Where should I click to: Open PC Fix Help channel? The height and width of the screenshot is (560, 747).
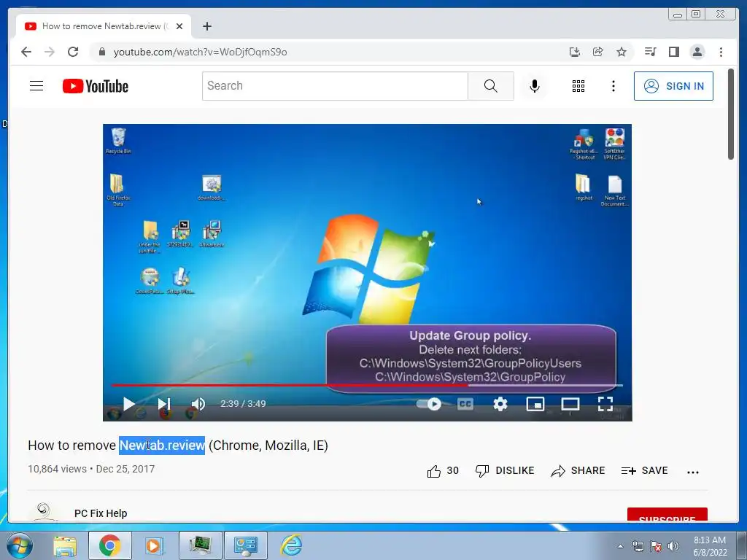point(101,513)
